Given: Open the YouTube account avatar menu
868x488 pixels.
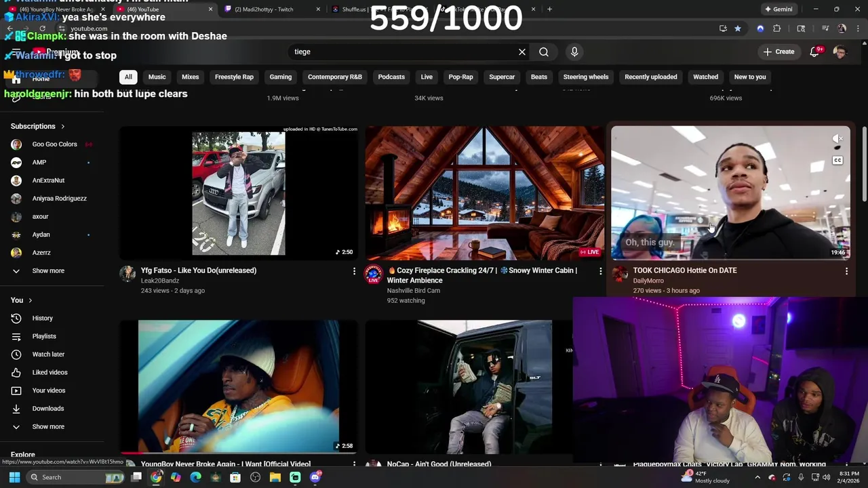Looking at the screenshot, I should coord(840,52).
